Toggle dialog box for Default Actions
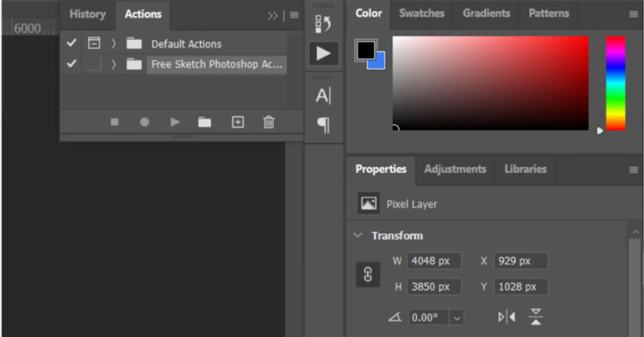Screen dimensions: 644x337 (x=93, y=43)
